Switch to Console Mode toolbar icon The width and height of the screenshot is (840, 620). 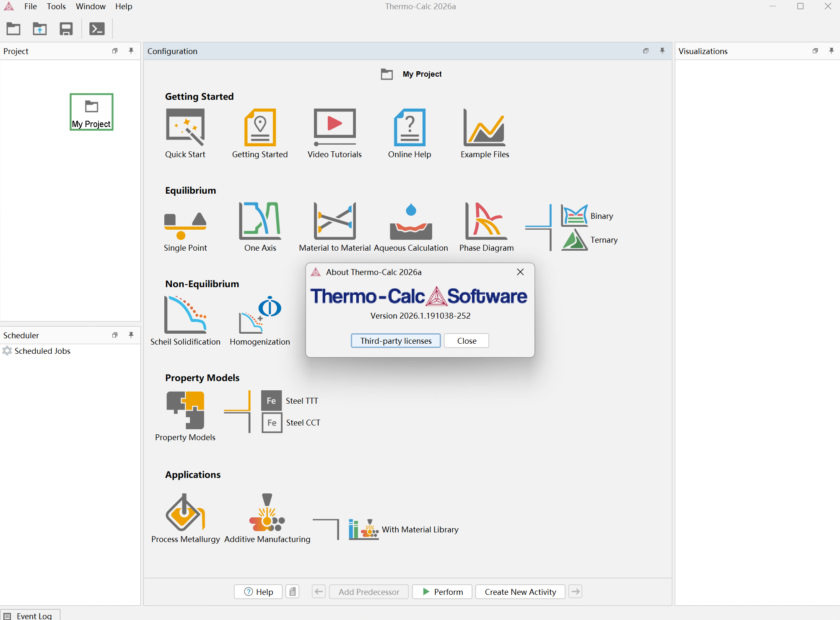tap(97, 29)
